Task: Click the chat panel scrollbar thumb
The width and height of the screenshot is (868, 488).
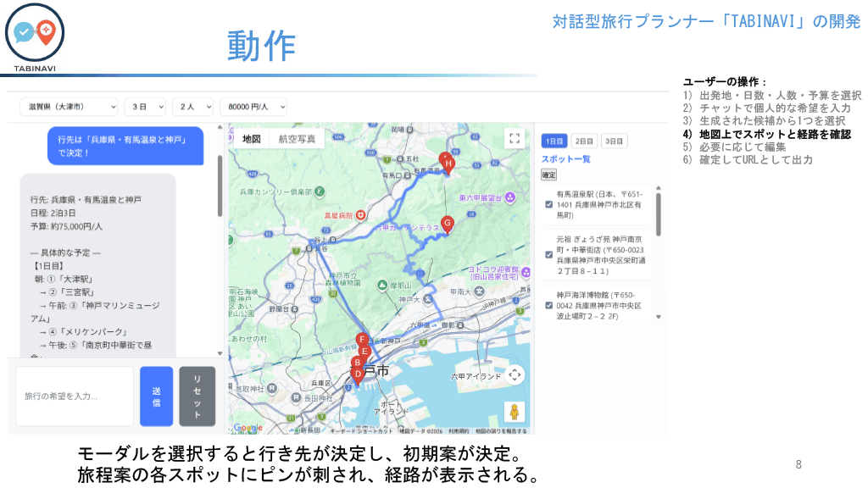Action: coord(220,186)
